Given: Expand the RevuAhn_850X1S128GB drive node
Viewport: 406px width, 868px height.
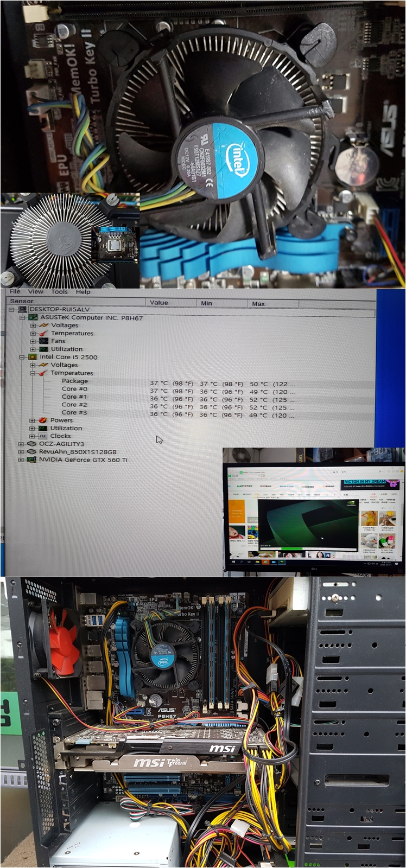Looking at the screenshot, I should tap(21, 452).
